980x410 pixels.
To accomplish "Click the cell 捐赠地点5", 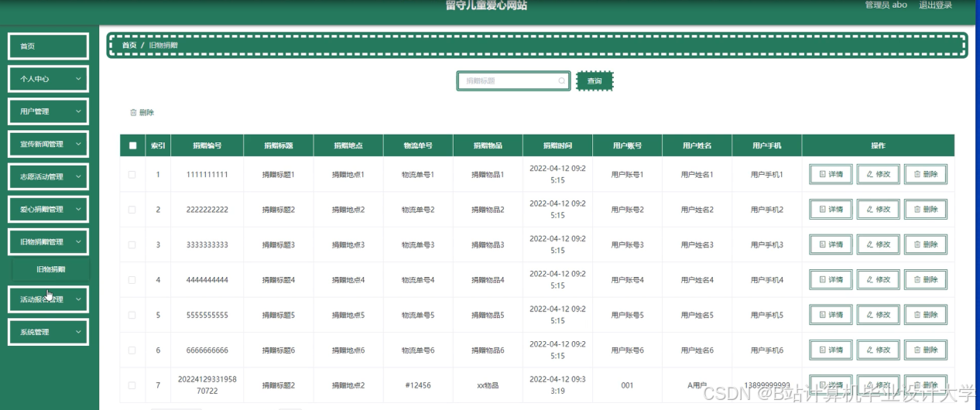I will click(348, 315).
